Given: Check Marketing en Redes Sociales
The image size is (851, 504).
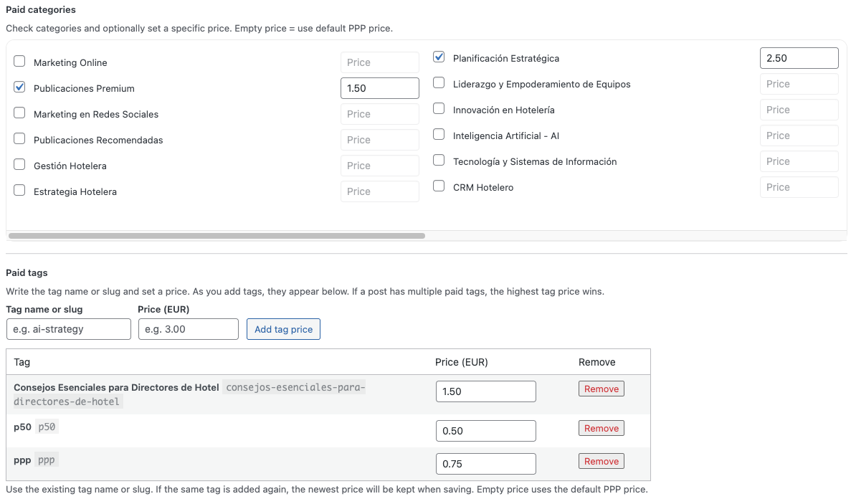Looking at the screenshot, I should [19, 113].
